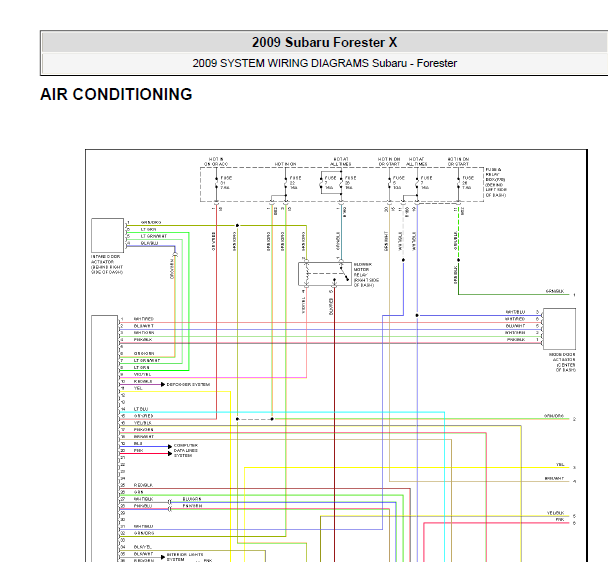
Task: Click the "FUSE & RELAY BOX" label text
Action: [x=496, y=182]
